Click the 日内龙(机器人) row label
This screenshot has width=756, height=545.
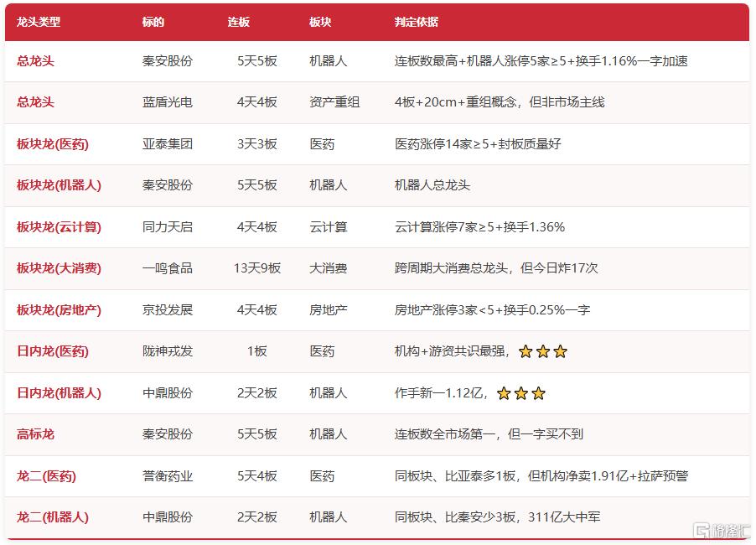(59, 393)
